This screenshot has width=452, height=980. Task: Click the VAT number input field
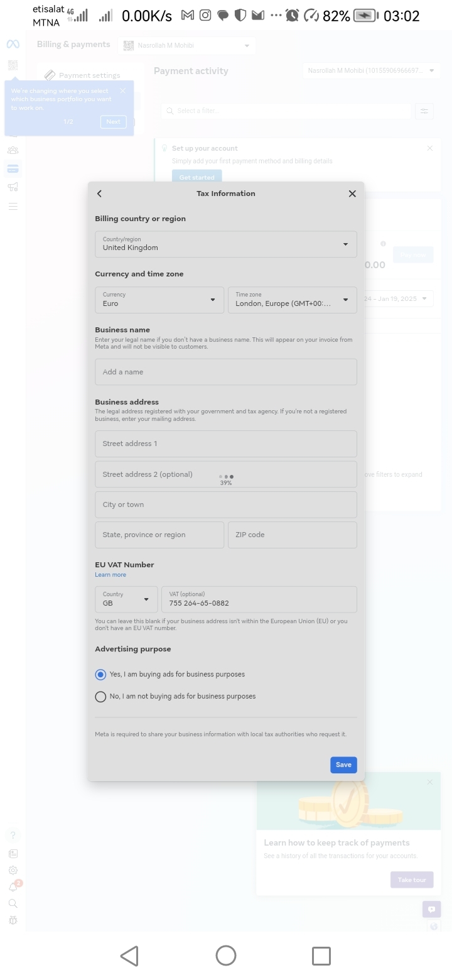(259, 600)
